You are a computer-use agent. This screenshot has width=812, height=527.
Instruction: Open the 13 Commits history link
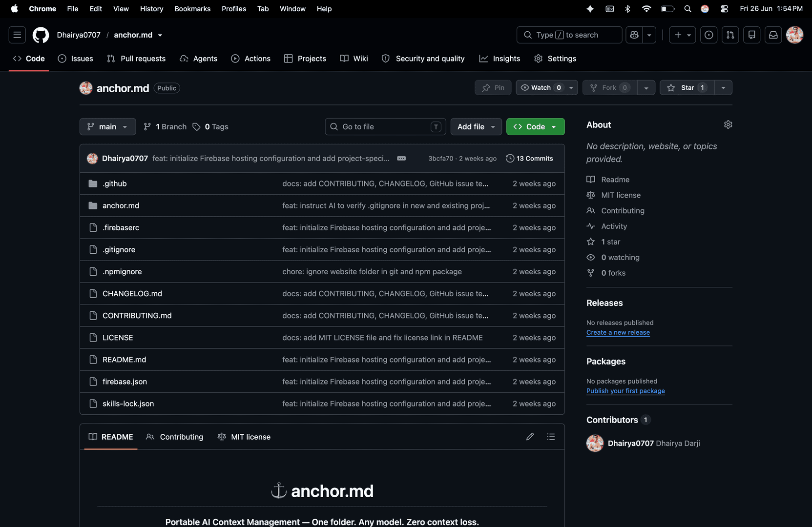(x=529, y=159)
